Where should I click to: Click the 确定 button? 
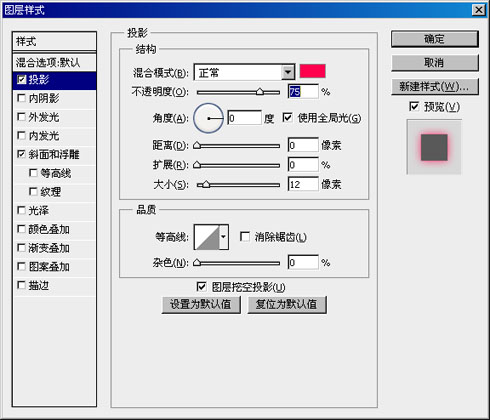pyautogui.click(x=435, y=39)
